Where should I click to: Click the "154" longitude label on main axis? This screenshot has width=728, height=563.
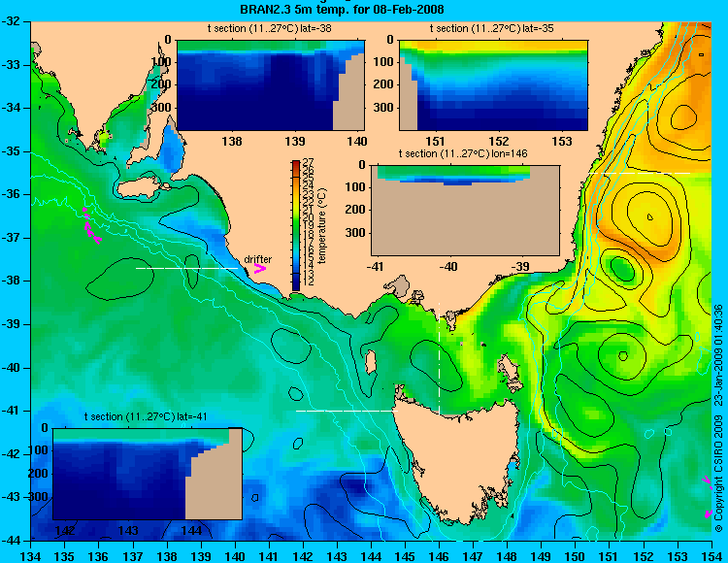coord(711,557)
